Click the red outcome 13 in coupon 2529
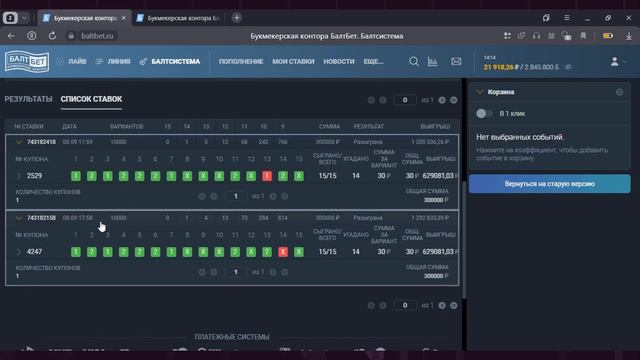Image resolution: width=640 pixels, height=360 pixels. (267, 176)
